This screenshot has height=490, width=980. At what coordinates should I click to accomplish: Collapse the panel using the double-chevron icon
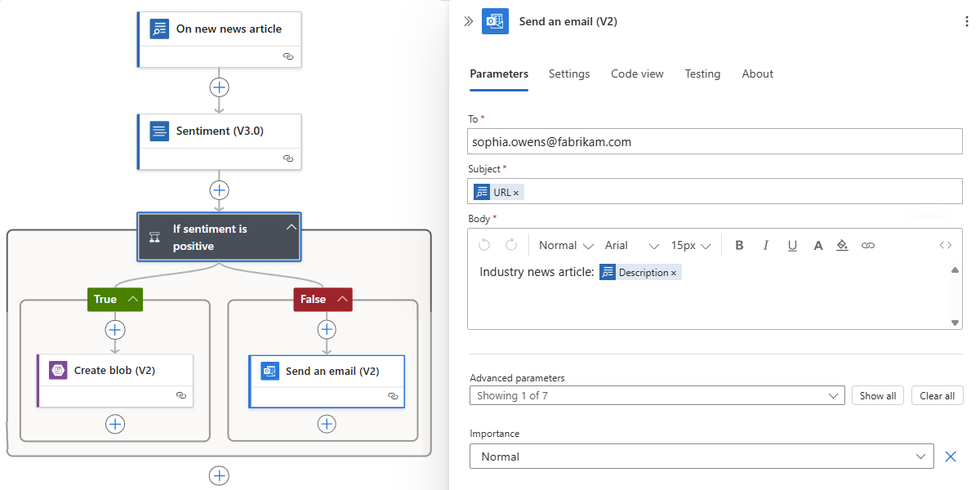[466, 21]
